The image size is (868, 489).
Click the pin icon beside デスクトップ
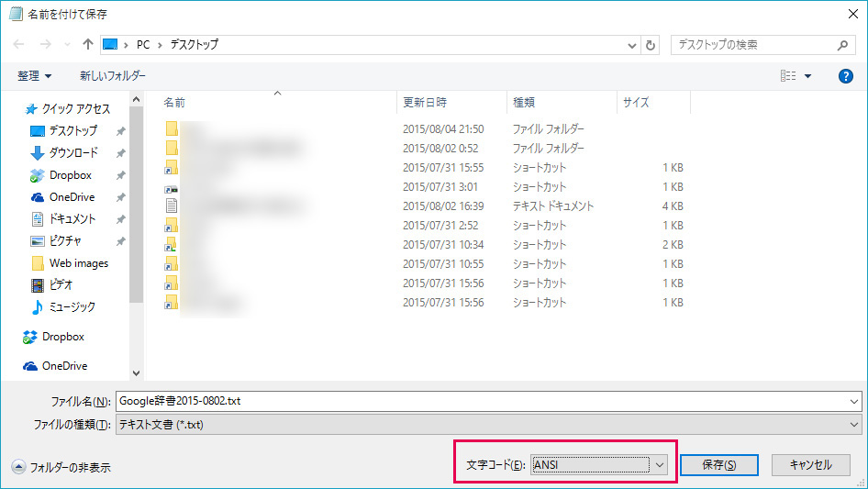coord(120,131)
